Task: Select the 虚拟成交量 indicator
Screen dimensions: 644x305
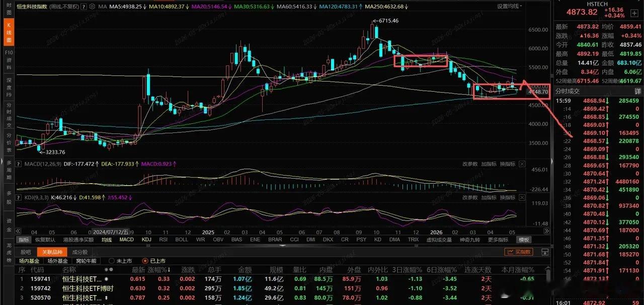Action: point(439,240)
